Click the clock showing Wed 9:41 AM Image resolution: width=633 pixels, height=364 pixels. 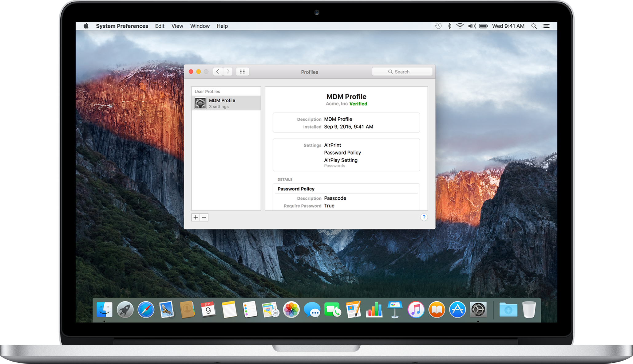(x=508, y=26)
